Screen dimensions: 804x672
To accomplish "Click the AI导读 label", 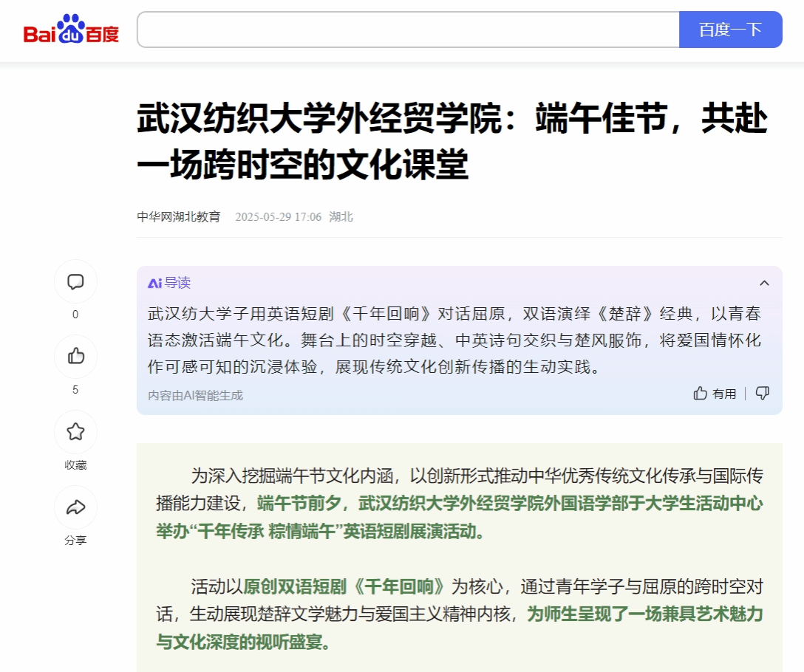I will 169,283.
